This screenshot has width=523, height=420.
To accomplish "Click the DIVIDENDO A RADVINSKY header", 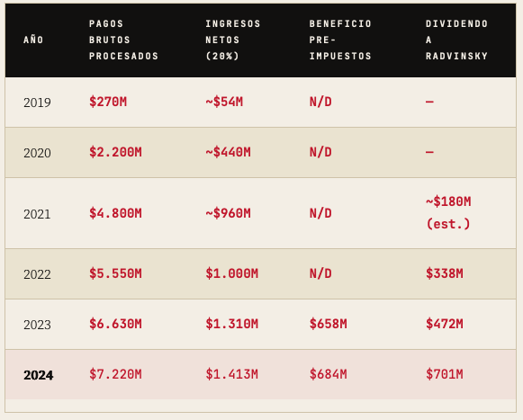I will 456,40.
